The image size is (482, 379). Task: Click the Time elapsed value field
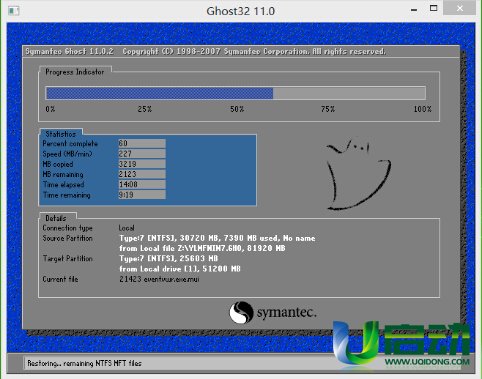[x=142, y=184]
